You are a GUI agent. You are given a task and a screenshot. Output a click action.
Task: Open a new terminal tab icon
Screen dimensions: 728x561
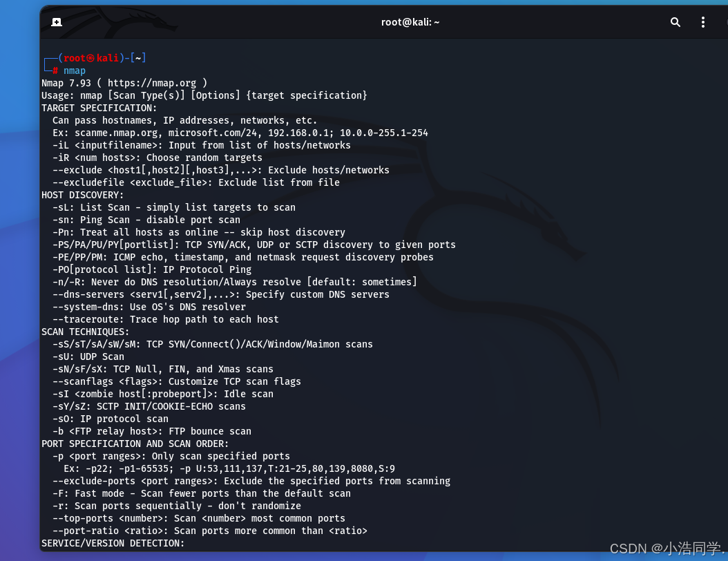pyautogui.click(x=57, y=22)
